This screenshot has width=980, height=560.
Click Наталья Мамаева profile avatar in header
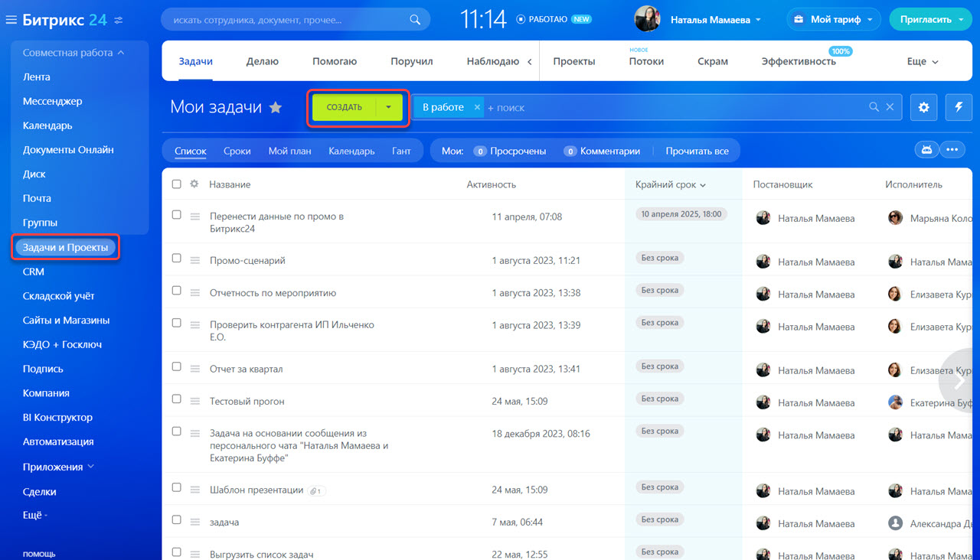point(647,20)
